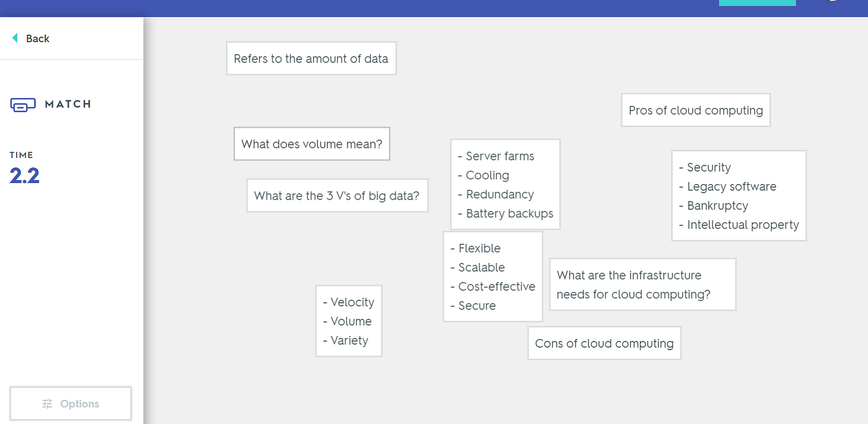Image resolution: width=868 pixels, height=424 pixels.
Task: Click the Back link in the sidebar
Action: click(38, 38)
